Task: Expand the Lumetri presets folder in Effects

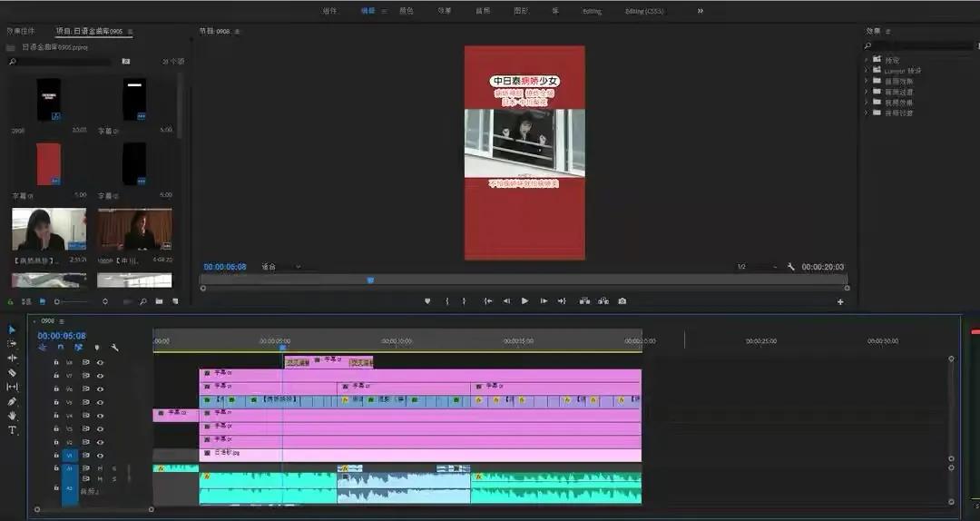Action: [x=867, y=70]
